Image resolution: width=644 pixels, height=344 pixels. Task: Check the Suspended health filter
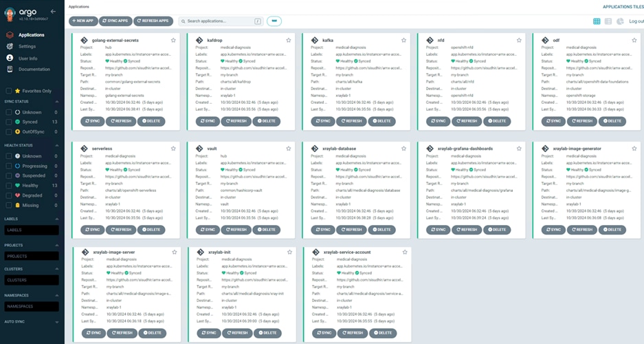(x=9, y=176)
